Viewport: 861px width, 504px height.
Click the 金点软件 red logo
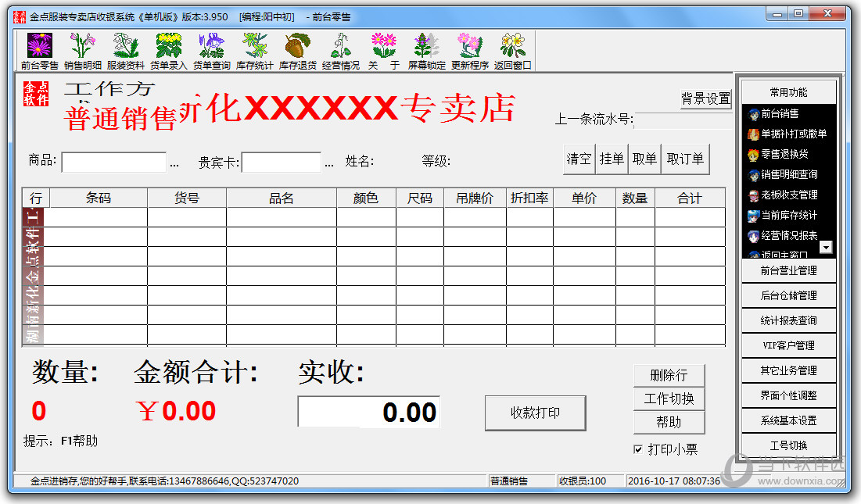click(36, 93)
